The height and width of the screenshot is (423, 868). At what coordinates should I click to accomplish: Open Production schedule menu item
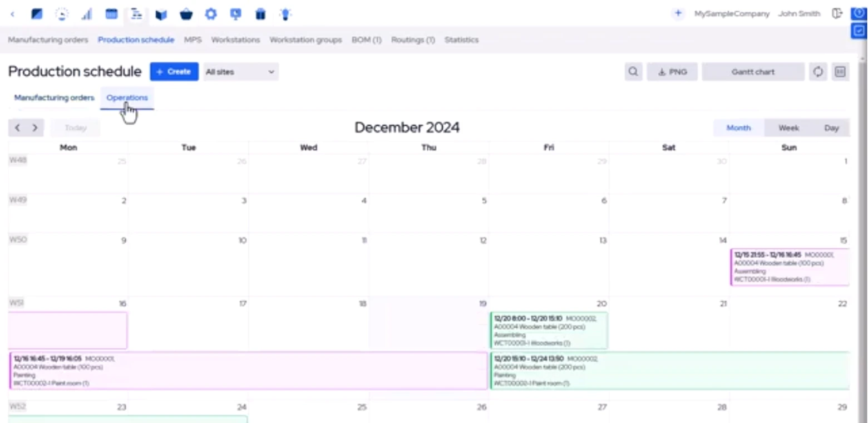pos(136,40)
